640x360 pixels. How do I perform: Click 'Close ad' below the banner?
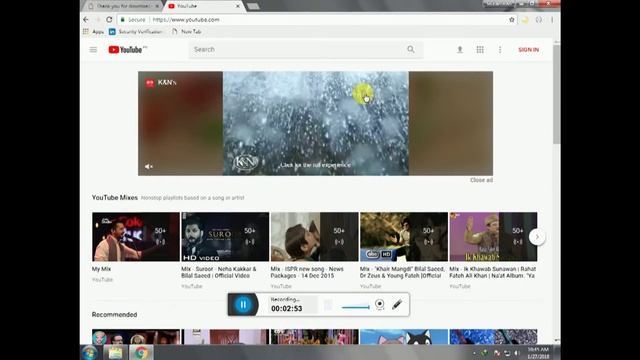click(x=481, y=180)
